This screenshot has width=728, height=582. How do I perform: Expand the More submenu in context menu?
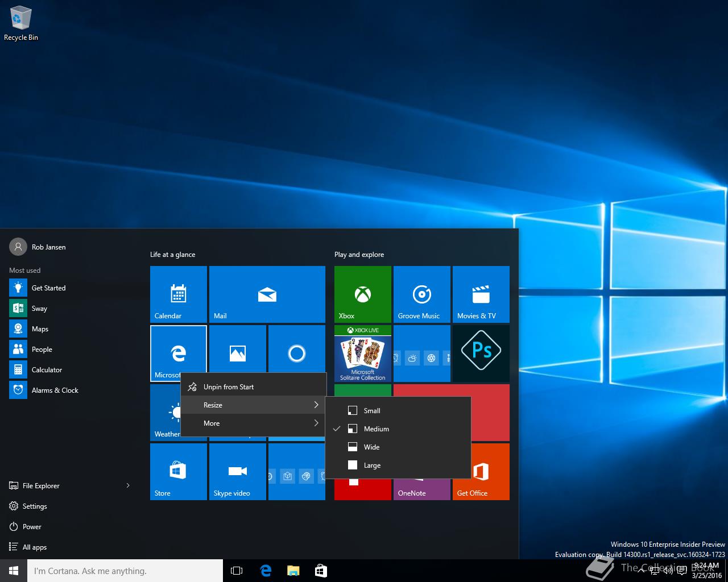[x=254, y=423]
